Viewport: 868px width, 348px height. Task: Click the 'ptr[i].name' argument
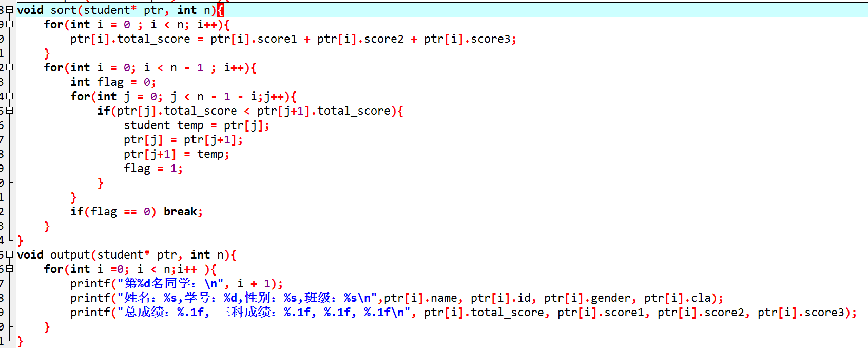coord(420,298)
